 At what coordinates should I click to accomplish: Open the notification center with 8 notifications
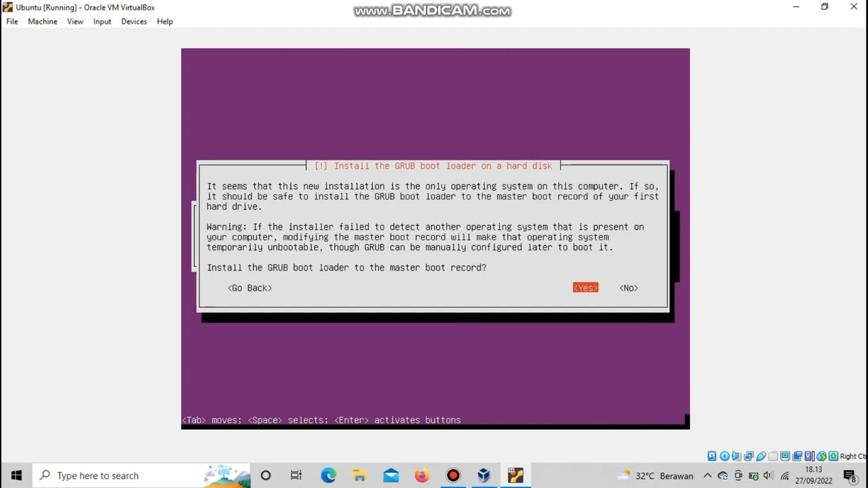[x=850, y=476]
